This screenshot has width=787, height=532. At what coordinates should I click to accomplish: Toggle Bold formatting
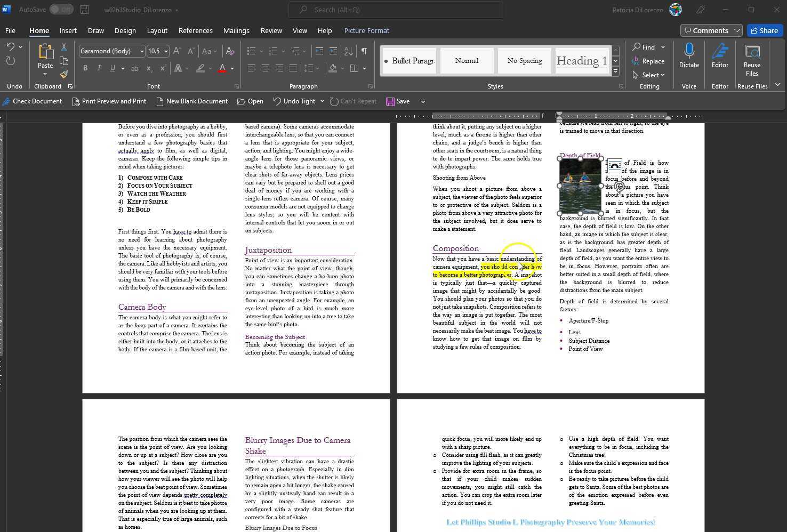point(85,68)
